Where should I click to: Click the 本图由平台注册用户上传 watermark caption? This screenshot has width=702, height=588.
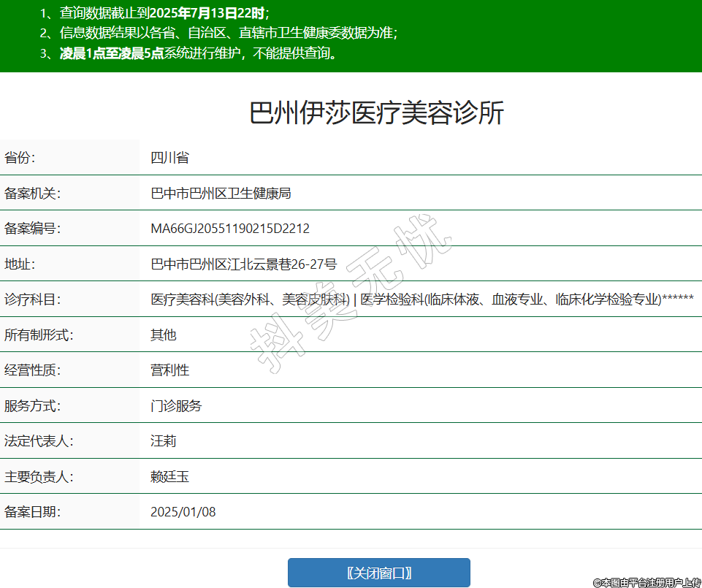click(647, 582)
